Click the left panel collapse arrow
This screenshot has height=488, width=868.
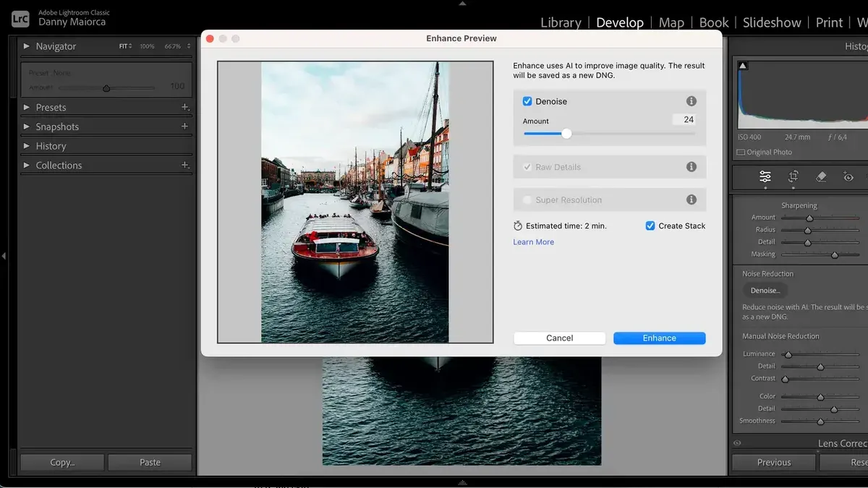click(x=4, y=255)
